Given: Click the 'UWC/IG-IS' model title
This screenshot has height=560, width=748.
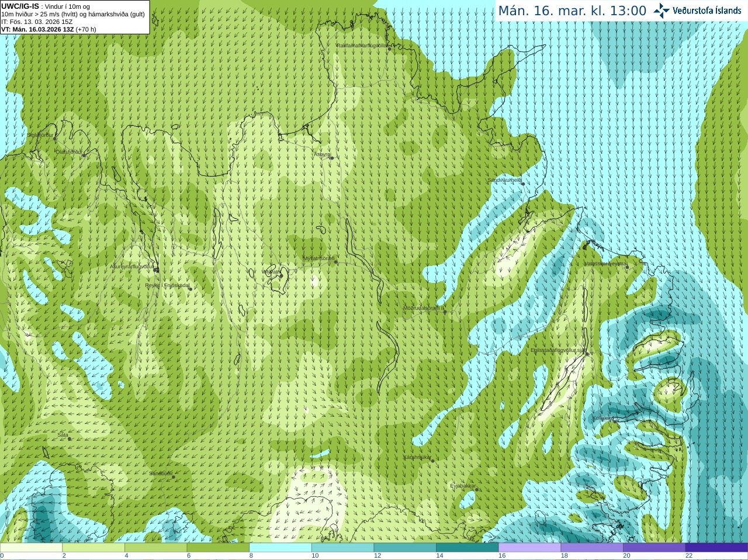Looking at the screenshot, I should pos(20,6).
